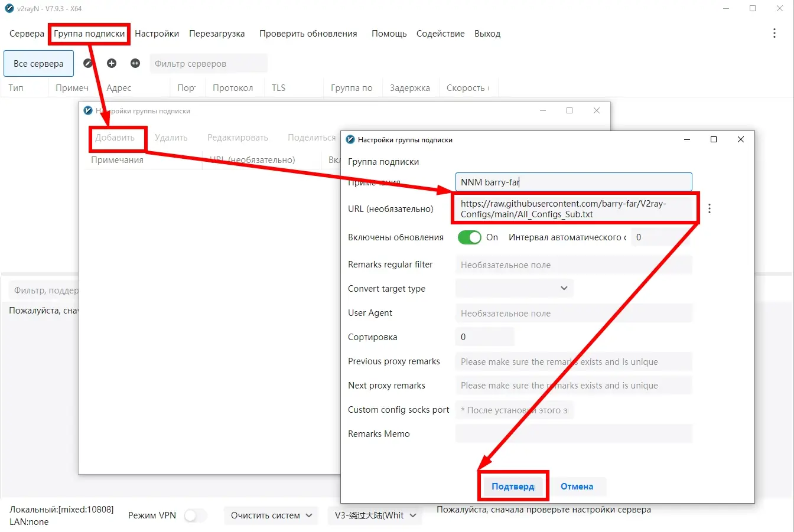Click the Remarks regular filter field

(x=574, y=265)
